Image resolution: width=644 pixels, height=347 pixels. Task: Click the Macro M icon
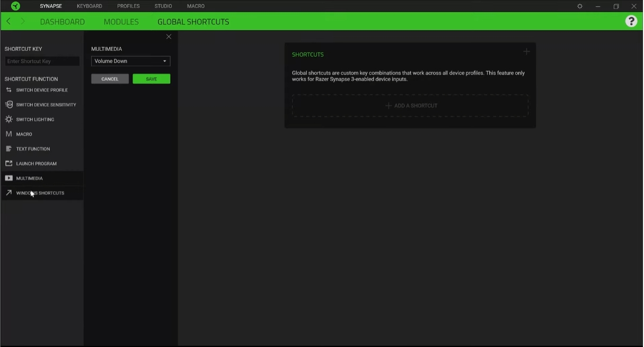[x=8, y=134]
